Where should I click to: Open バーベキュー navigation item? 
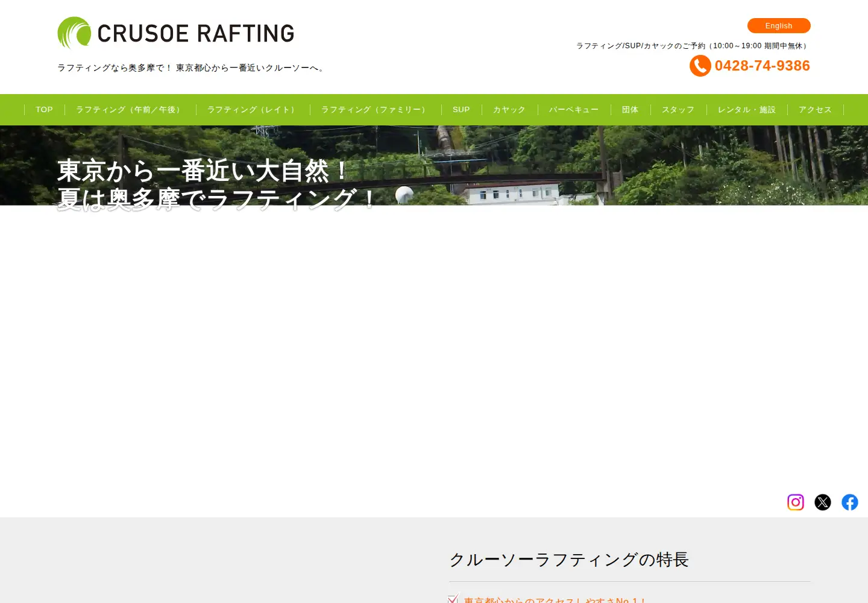(574, 110)
